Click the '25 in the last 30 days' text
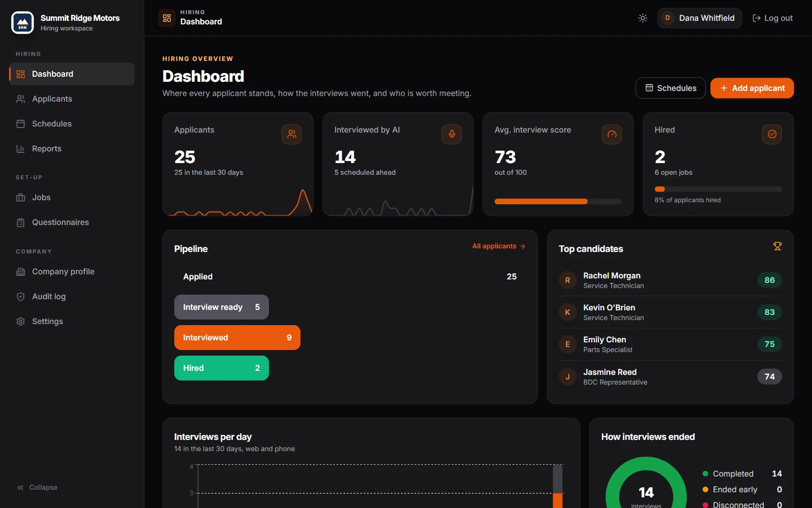The height and width of the screenshot is (508, 812). click(x=209, y=173)
